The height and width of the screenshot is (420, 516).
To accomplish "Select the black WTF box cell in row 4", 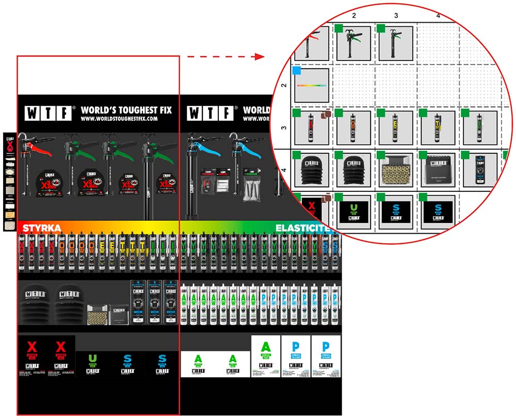I will click(438, 170).
